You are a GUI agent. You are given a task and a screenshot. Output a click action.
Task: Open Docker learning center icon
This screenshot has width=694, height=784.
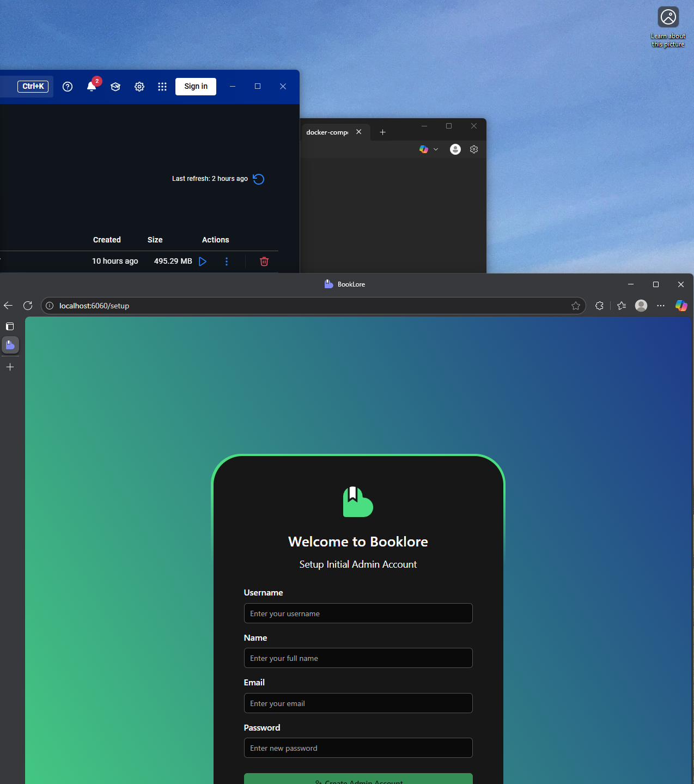click(115, 87)
